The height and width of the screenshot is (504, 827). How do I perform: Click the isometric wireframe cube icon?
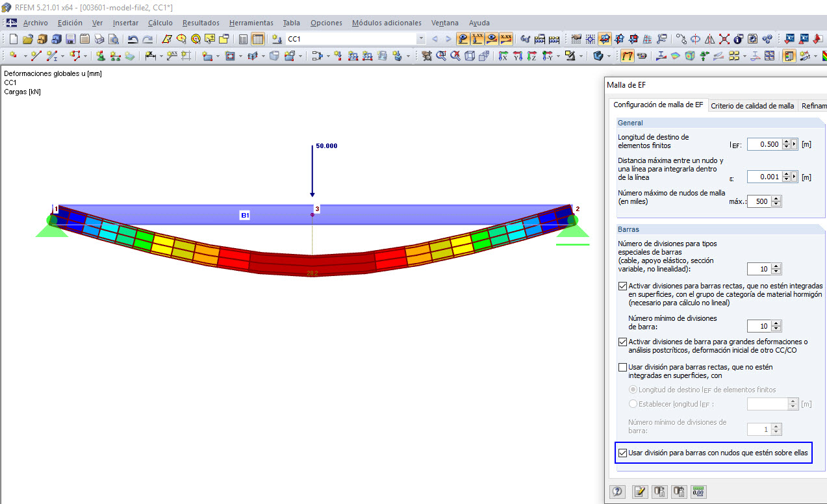click(x=470, y=57)
